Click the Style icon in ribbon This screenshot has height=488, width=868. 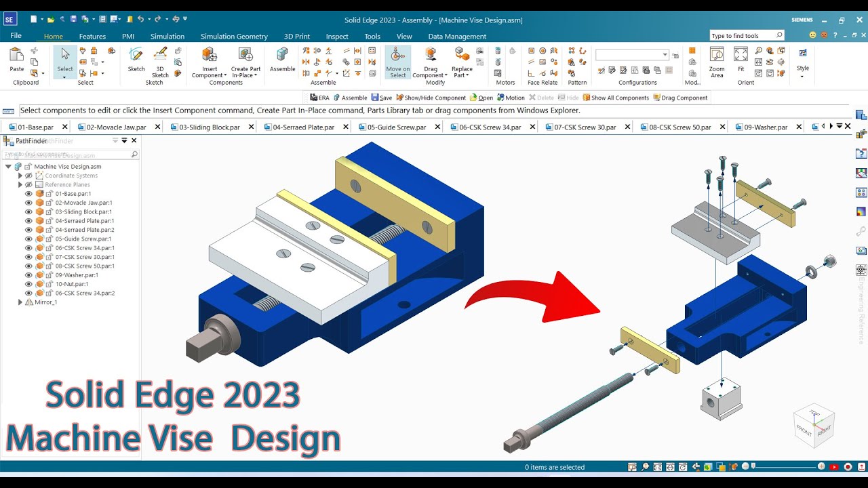tap(803, 53)
